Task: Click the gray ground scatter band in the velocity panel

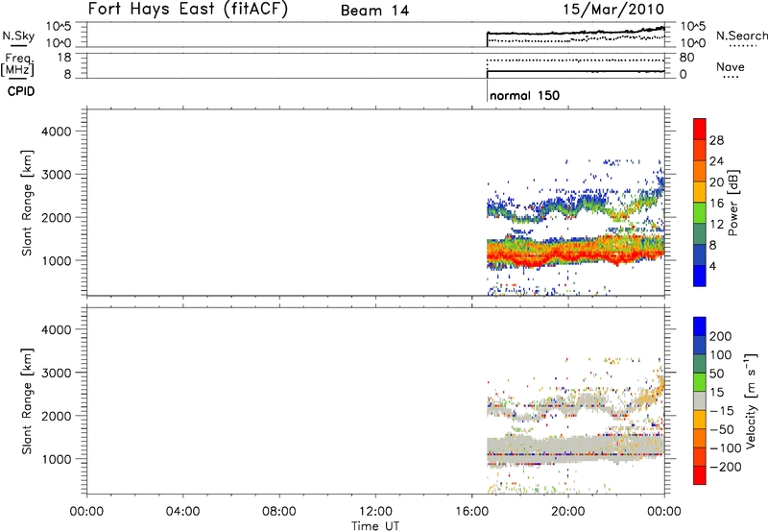Action: 575,448
